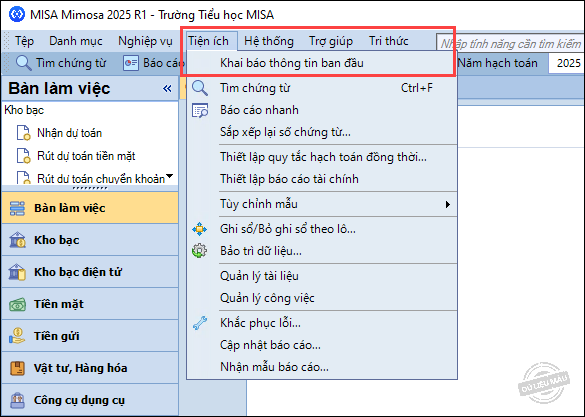Image resolution: width=585 pixels, height=417 pixels.
Task: Click the Nhận dự toán document icon
Action: pos(23,133)
